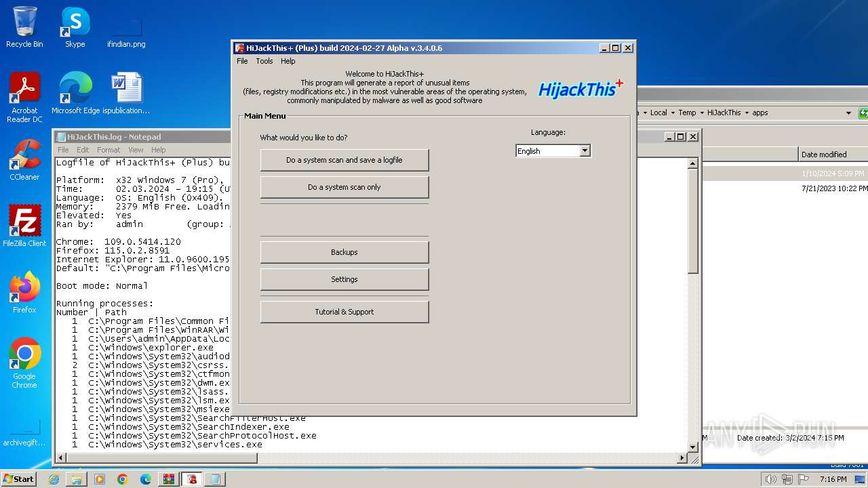The height and width of the screenshot is (488, 868).
Task: Click the volume speaker tray icon
Action: click(770, 479)
